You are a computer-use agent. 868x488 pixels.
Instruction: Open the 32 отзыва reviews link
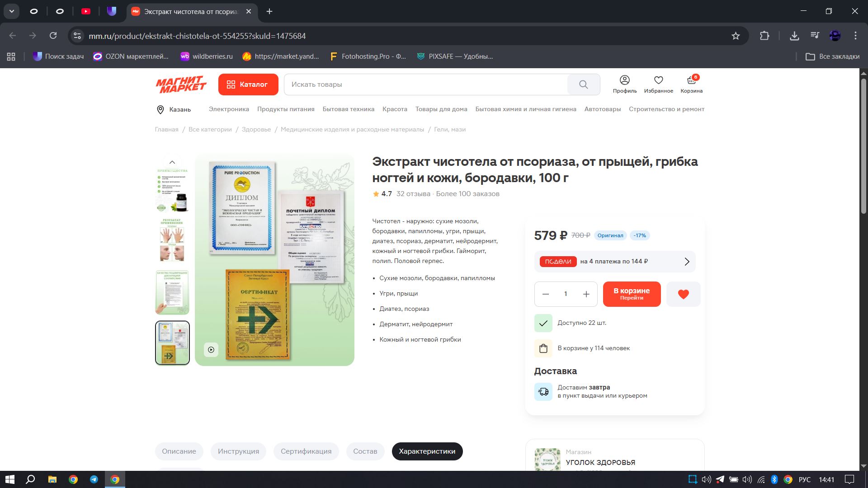click(413, 194)
